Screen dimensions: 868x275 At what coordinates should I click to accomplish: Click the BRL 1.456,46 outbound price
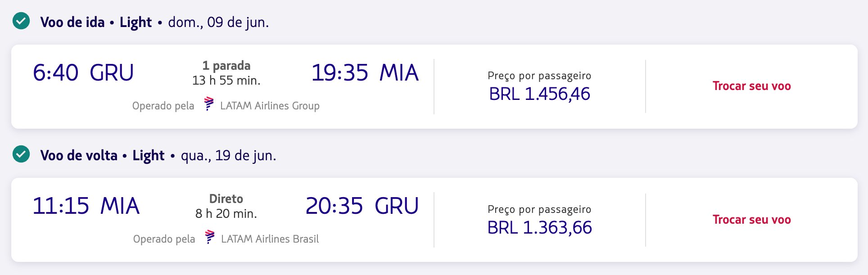pos(539,94)
